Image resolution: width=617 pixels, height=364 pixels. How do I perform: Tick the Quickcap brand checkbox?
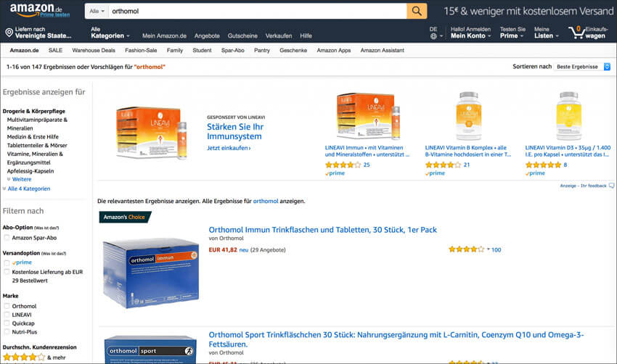tap(7, 323)
